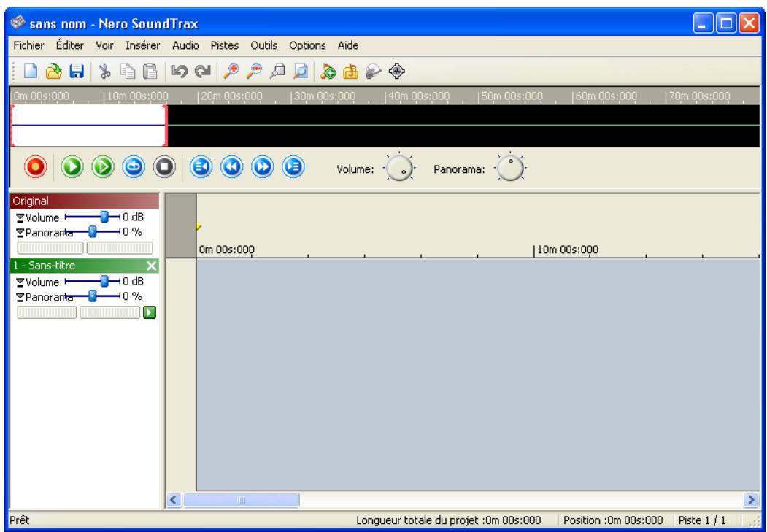Redo the action with the right arrow
This screenshot has height=532, width=767.
[201, 72]
